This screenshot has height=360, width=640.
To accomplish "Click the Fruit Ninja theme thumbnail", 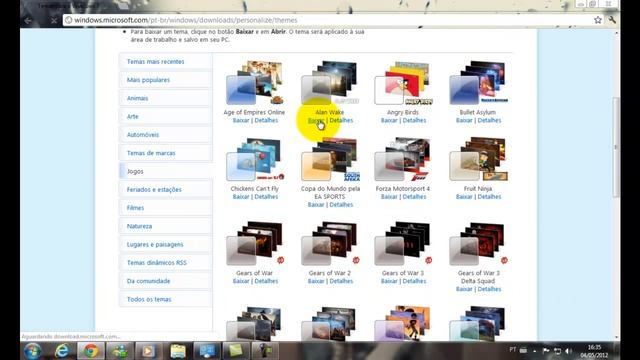I will pos(478,160).
